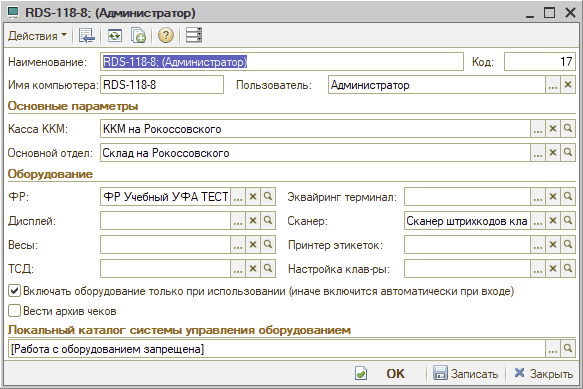
Task: Clear the Весы field
Action: [253, 245]
